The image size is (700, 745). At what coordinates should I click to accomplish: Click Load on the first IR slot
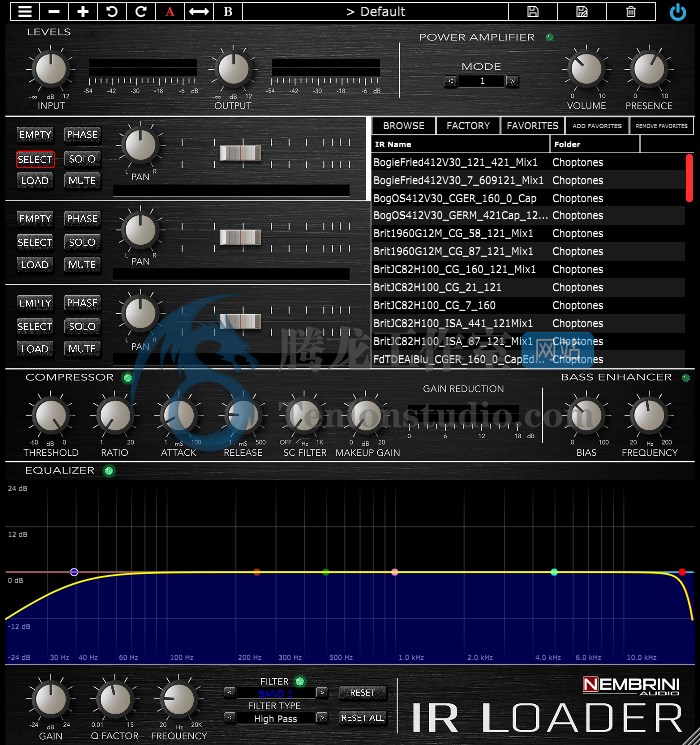pyautogui.click(x=35, y=181)
